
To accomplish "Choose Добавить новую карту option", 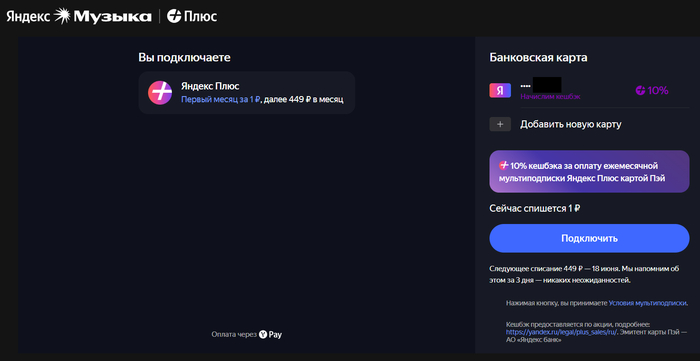I will [x=571, y=124].
